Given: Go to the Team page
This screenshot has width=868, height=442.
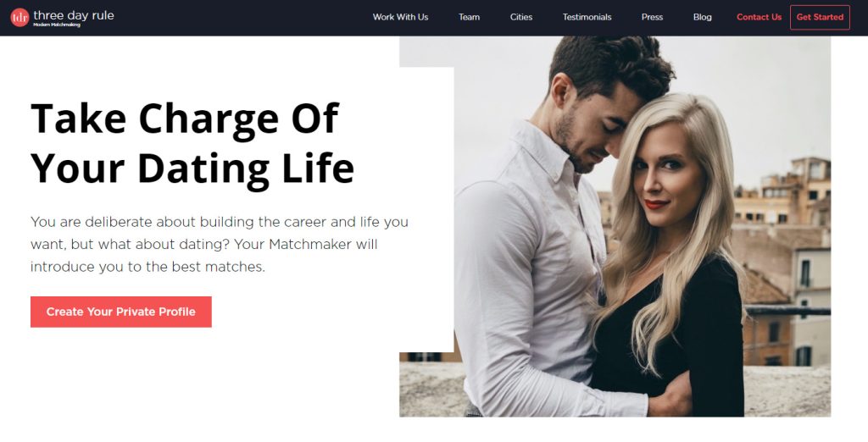Looking at the screenshot, I should (469, 17).
